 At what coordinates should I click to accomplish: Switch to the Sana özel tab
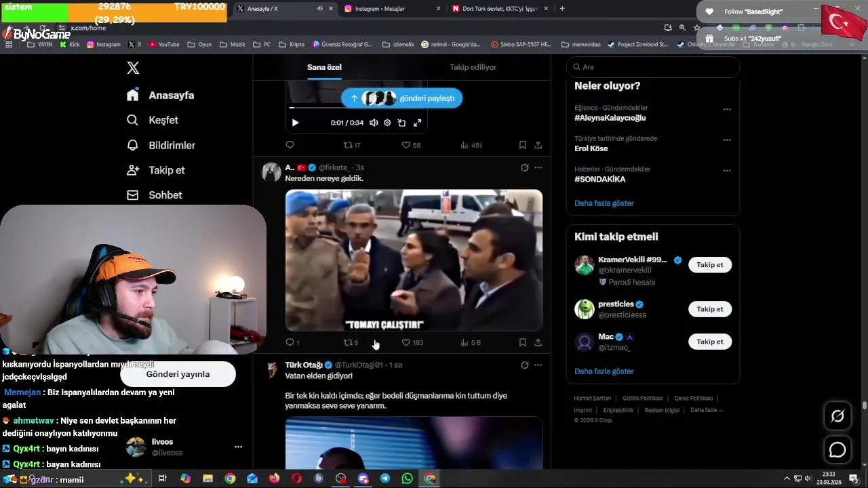(324, 67)
